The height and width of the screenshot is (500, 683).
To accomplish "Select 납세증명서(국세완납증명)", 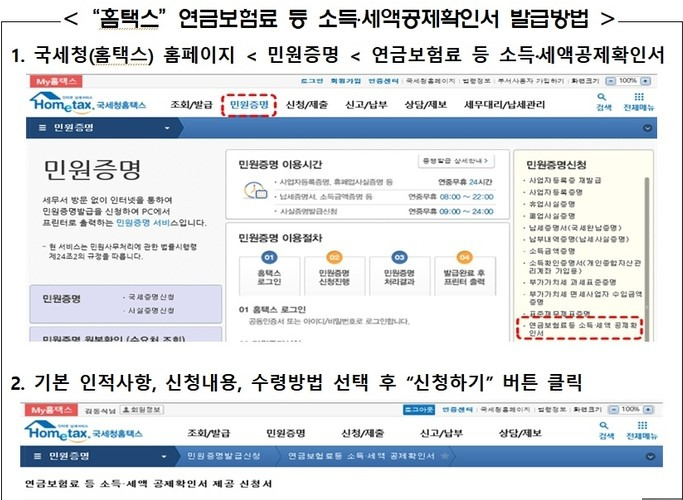I will click(x=575, y=228).
